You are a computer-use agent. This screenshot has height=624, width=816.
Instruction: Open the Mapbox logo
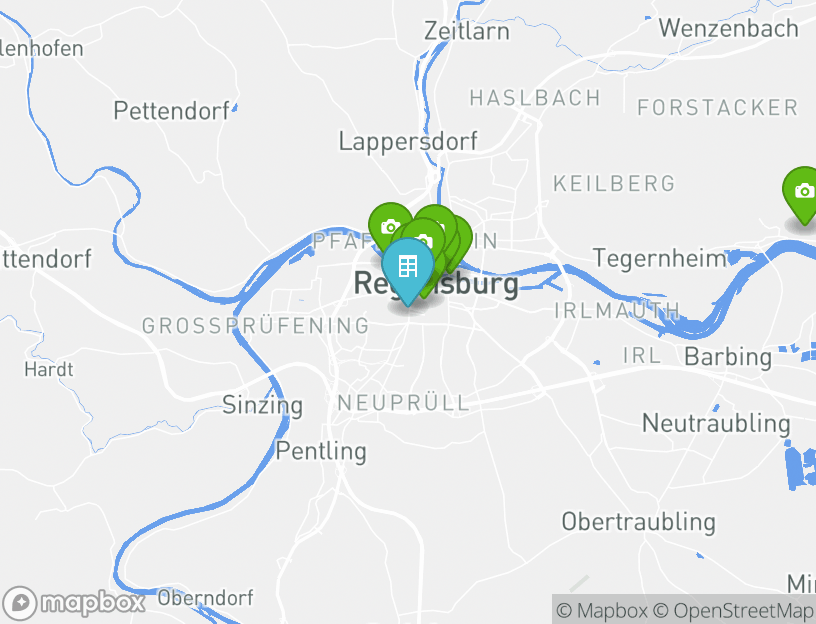73,603
